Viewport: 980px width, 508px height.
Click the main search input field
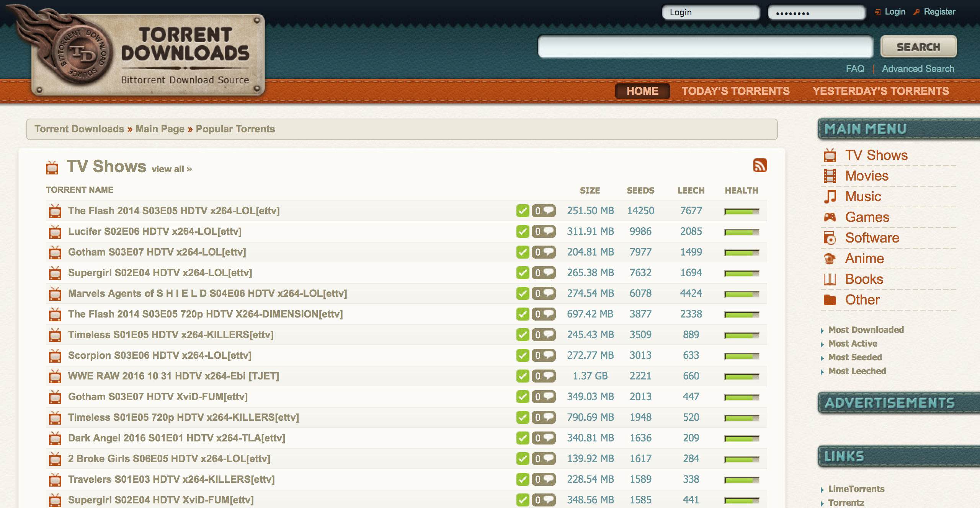(706, 47)
